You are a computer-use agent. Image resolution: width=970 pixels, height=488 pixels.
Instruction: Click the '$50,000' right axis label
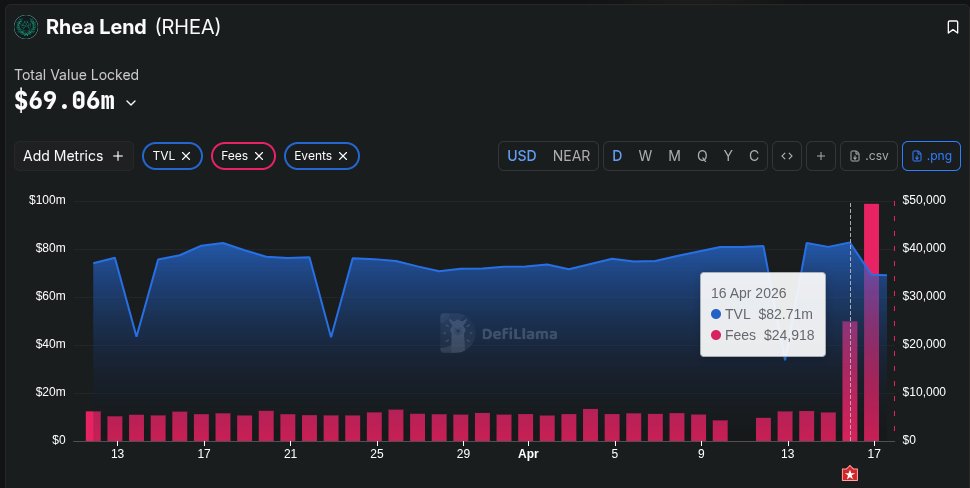point(924,200)
